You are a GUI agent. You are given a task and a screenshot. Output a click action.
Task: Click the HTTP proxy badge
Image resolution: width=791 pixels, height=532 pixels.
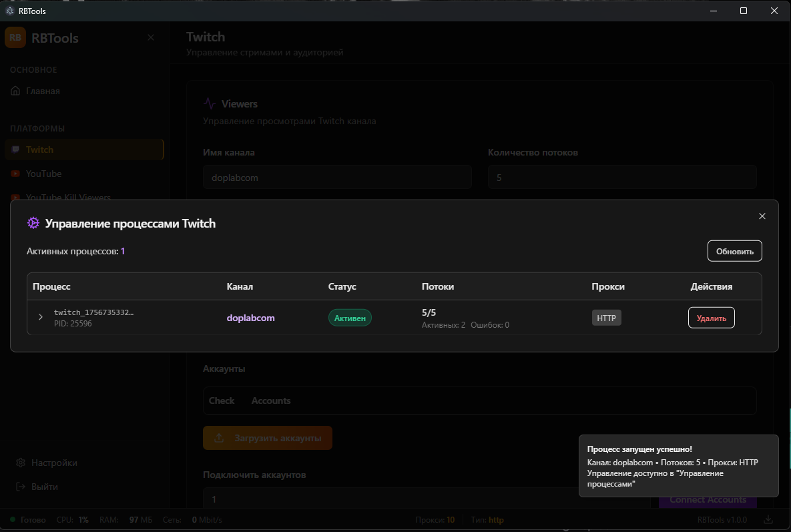pos(606,318)
